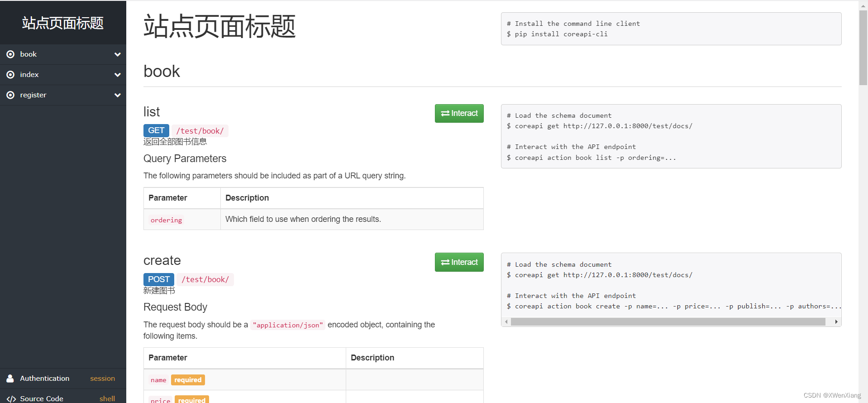
Task: Click the create section heading
Action: point(162,260)
